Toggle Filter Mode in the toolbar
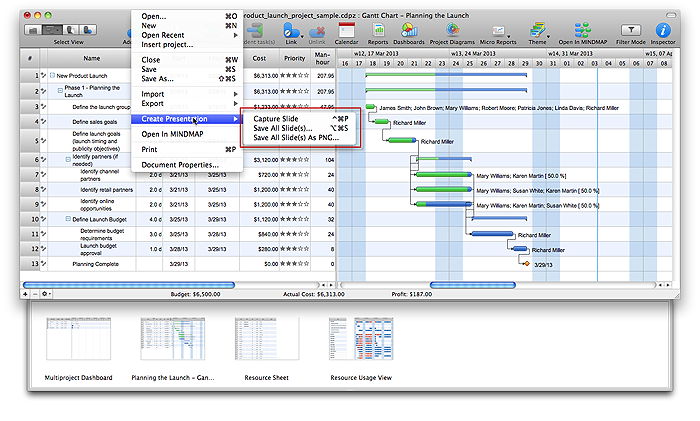The height and width of the screenshot is (421, 700). pos(631,30)
